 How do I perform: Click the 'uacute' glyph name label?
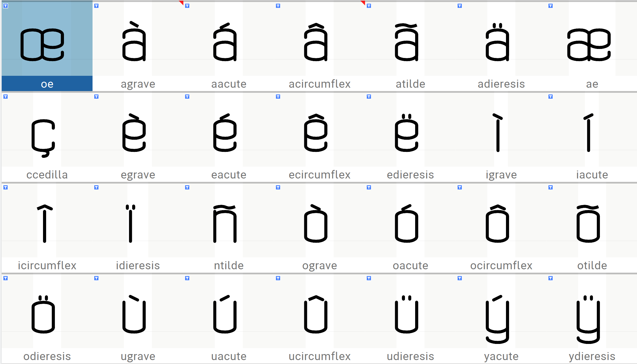[x=229, y=356]
